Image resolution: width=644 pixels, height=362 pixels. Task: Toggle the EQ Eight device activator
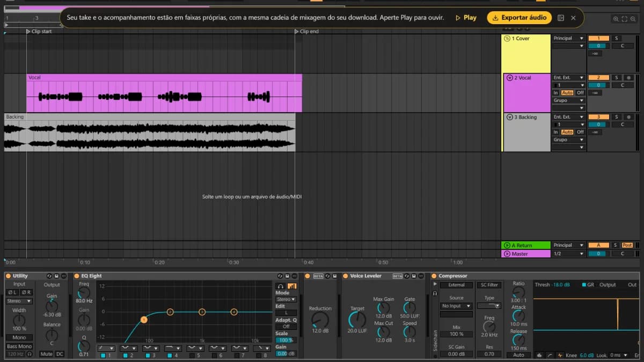[77, 276]
